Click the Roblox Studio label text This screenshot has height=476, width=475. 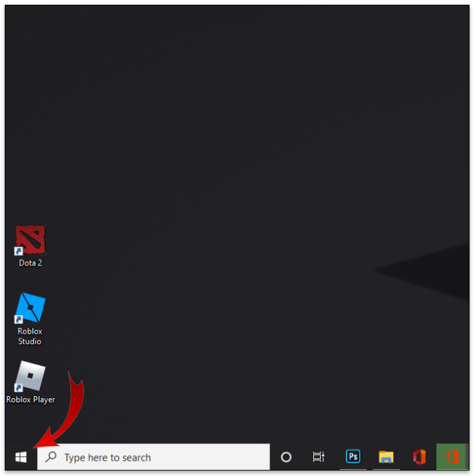click(x=30, y=336)
